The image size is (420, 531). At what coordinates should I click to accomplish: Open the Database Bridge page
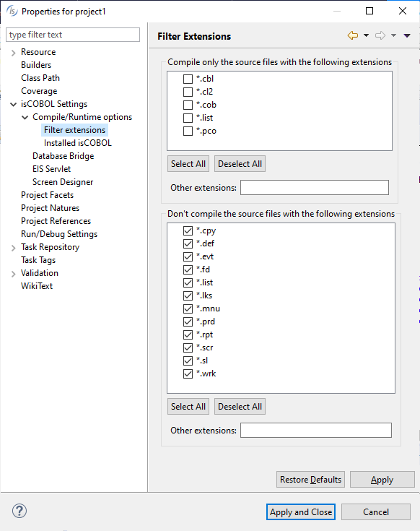pyautogui.click(x=64, y=156)
